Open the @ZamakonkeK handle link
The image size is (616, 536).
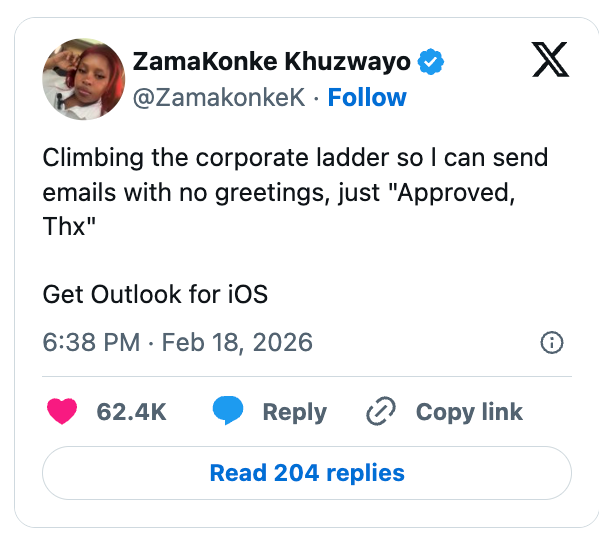(x=218, y=97)
